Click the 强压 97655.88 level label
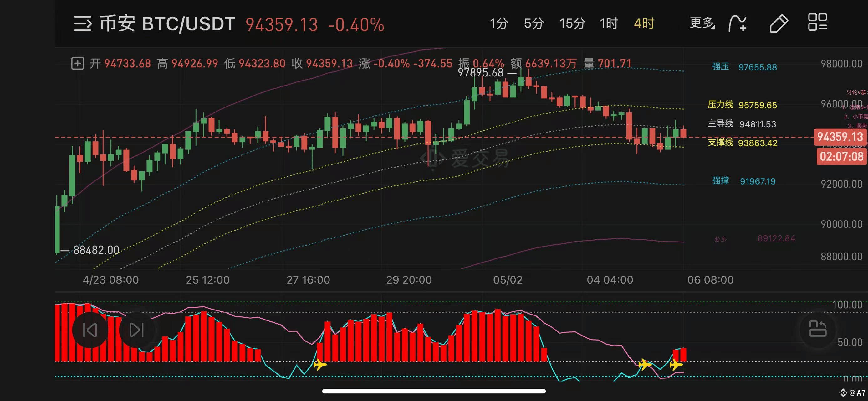This screenshot has width=868, height=401. tap(744, 67)
